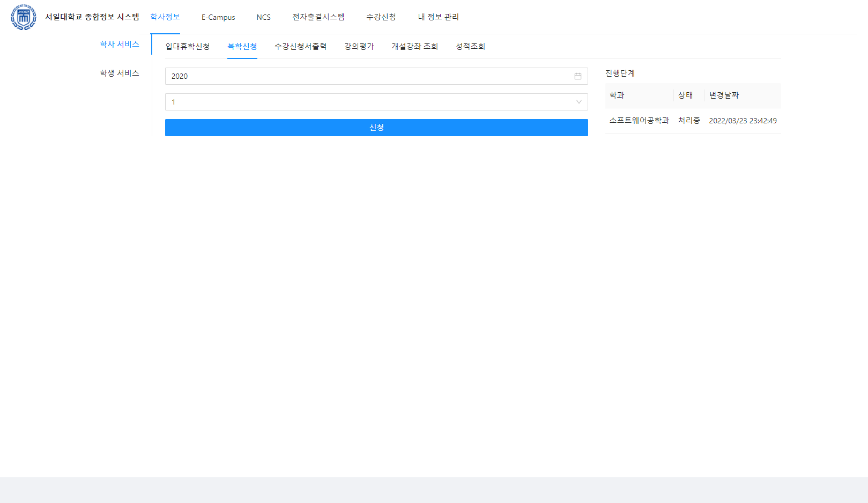
Task: Click inside the year input showing 2020
Action: 322,76
